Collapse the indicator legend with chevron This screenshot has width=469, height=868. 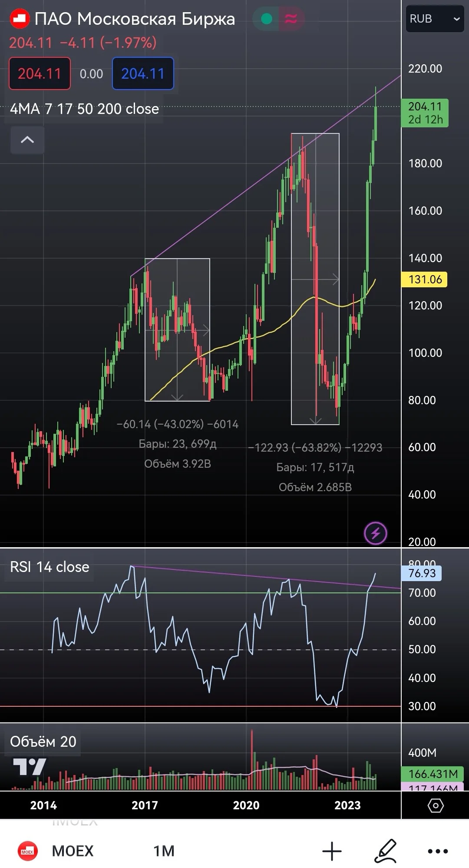coord(27,140)
